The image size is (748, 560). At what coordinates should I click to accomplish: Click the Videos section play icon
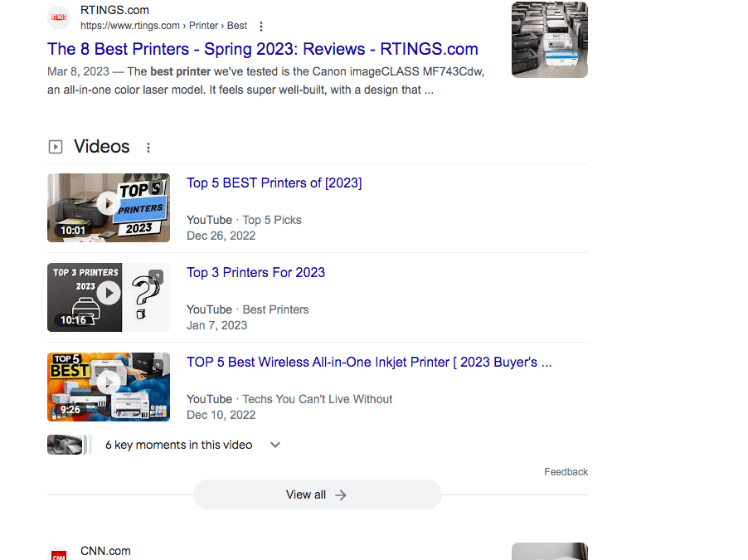pos(56,147)
